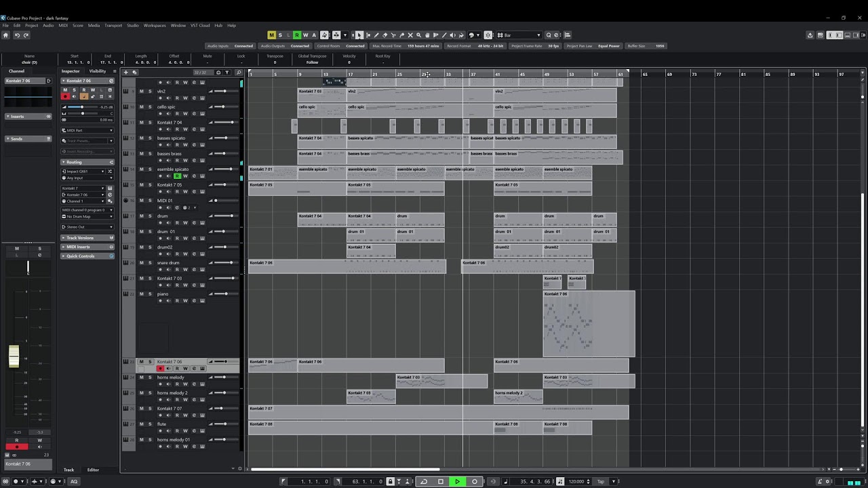Screen dimensions: 868x488
Task: Adjust the piano track volume slider
Action: coord(226,293)
